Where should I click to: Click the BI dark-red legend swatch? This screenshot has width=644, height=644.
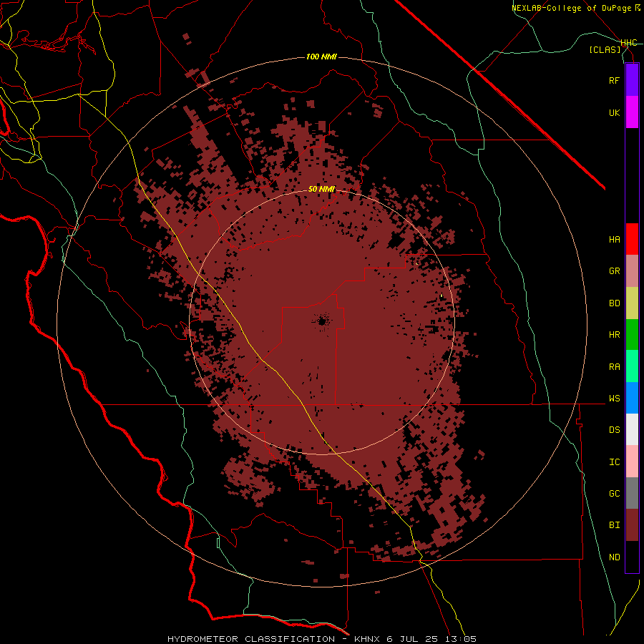632,525
